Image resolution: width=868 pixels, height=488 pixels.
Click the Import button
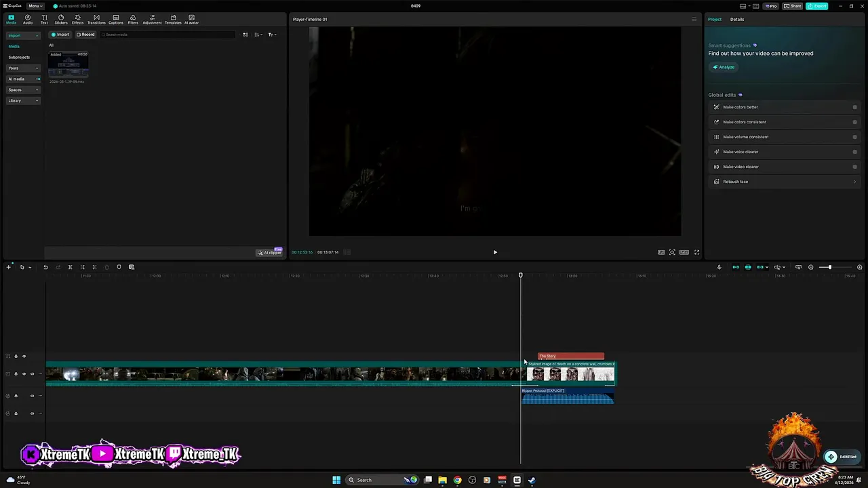60,35
